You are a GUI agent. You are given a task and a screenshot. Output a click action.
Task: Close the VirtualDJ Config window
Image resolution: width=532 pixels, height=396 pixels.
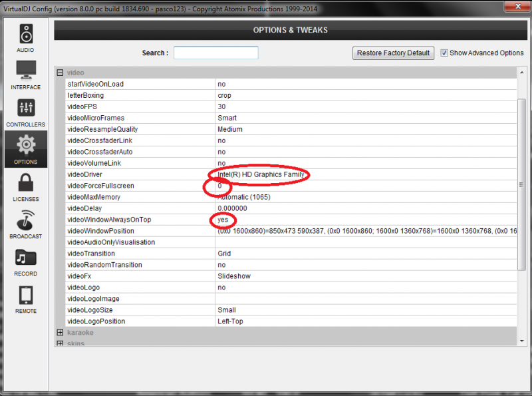(x=517, y=6)
